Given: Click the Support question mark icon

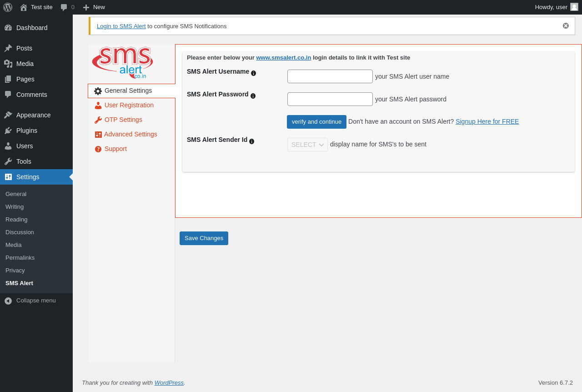Looking at the screenshot, I should (98, 149).
